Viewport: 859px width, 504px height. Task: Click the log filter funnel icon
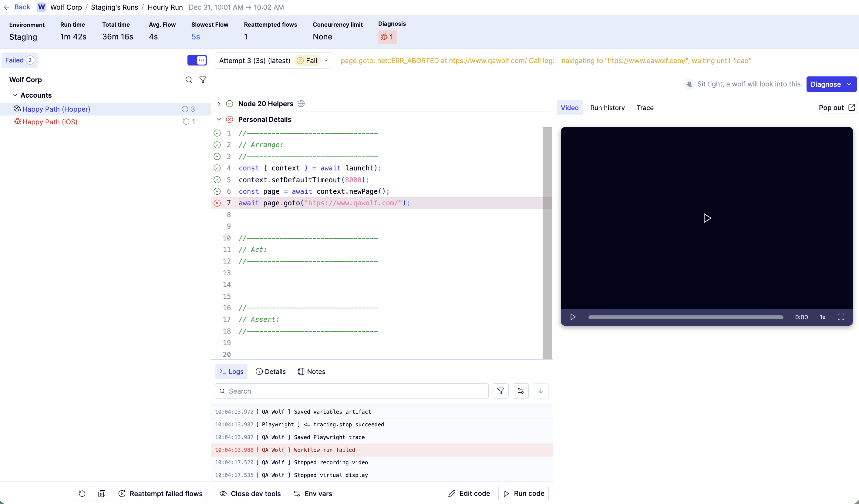[500, 391]
